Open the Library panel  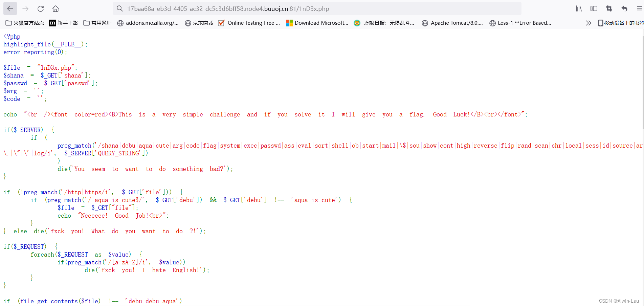[x=578, y=9]
